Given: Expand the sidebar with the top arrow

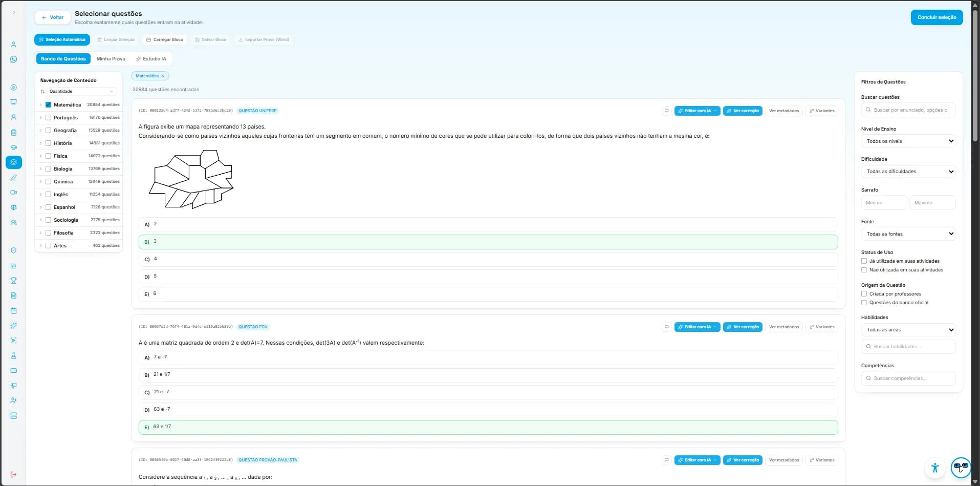Looking at the screenshot, I should coord(14,12).
